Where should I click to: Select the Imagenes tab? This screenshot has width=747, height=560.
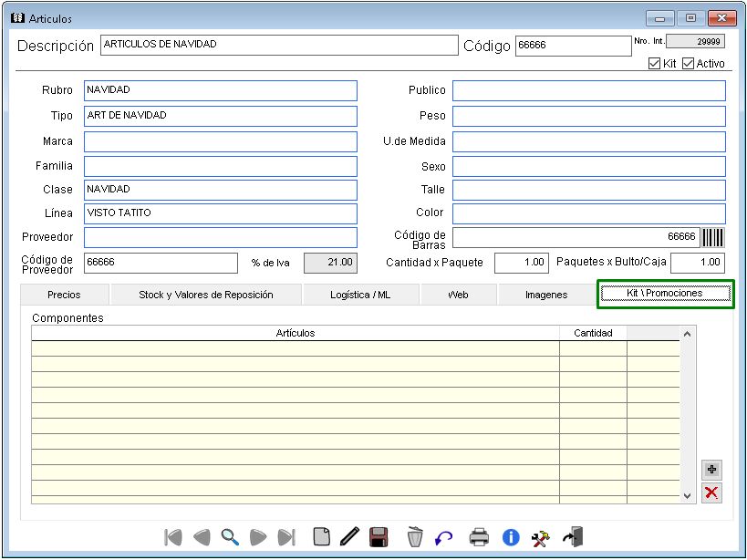545,295
